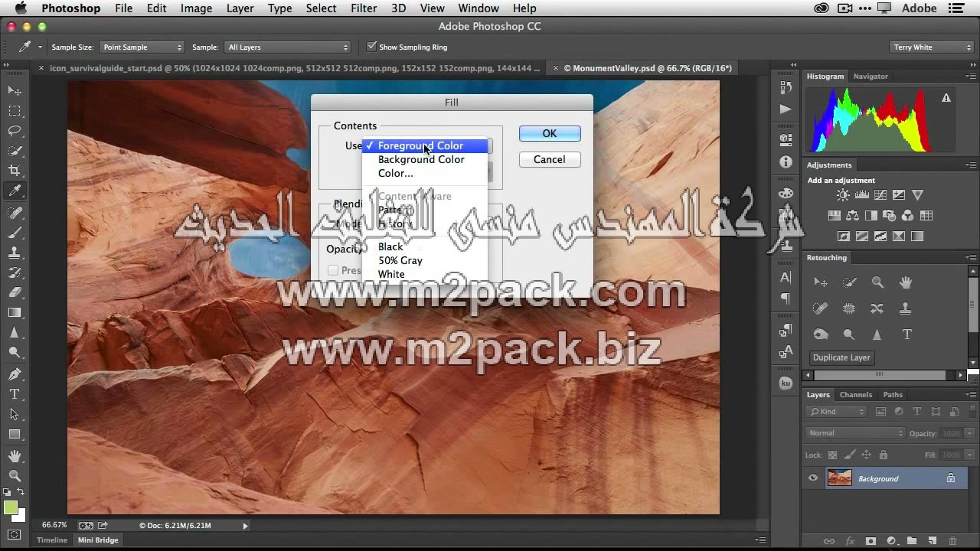The width and height of the screenshot is (980, 551).
Task: Select the History Brush tool
Action: [x=15, y=272]
